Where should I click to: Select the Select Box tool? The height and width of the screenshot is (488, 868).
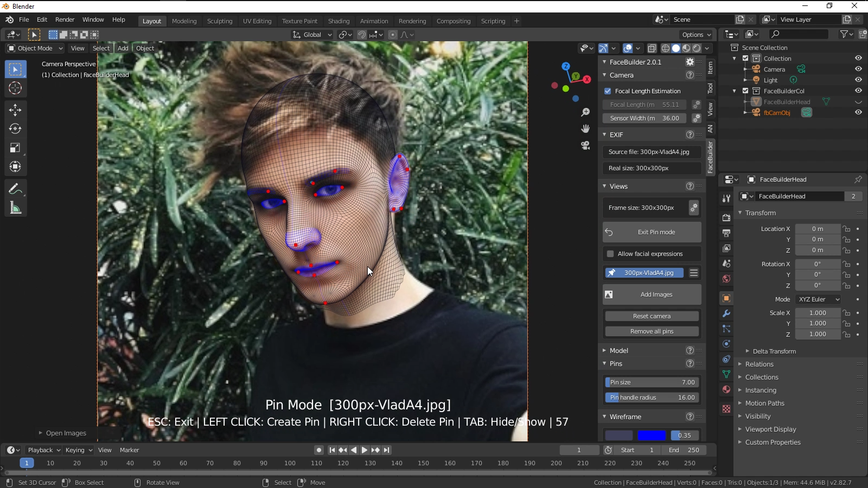(15, 69)
